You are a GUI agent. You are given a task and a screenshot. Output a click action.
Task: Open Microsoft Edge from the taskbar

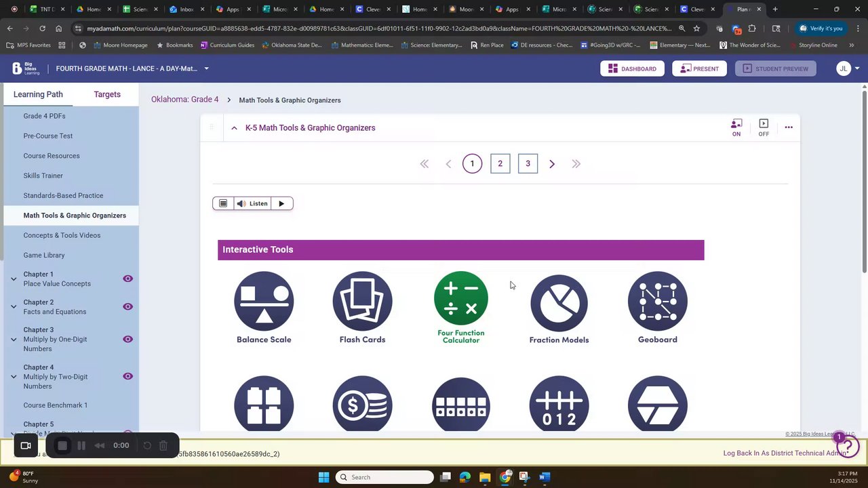point(465,477)
